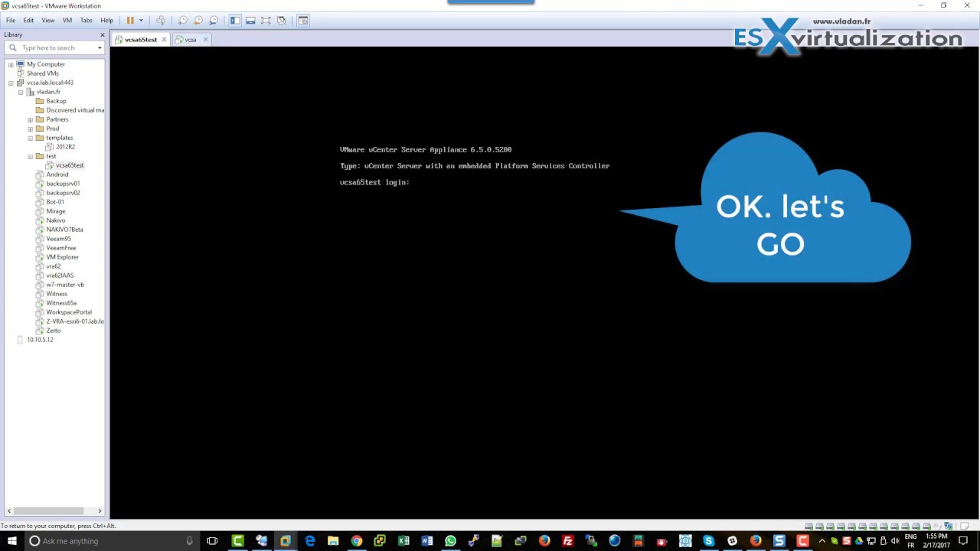Select the 2012R2 template
980x551 pixels.
click(64, 147)
